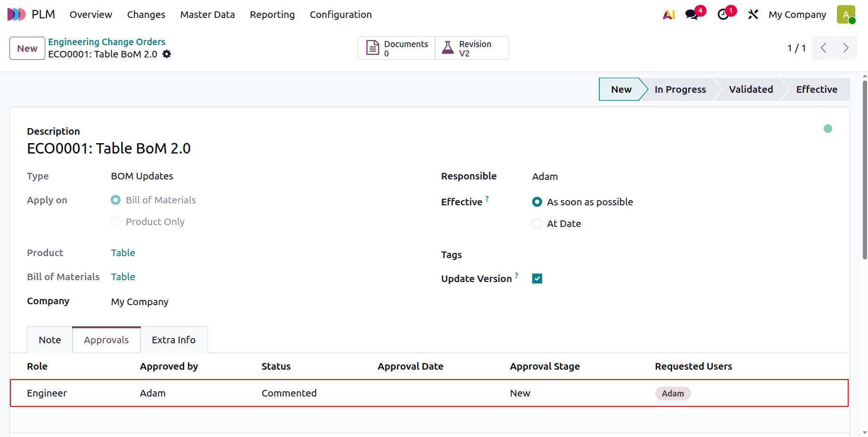Click the Status column header
The width and height of the screenshot is (868, 437).
click(x=276, y=366)
